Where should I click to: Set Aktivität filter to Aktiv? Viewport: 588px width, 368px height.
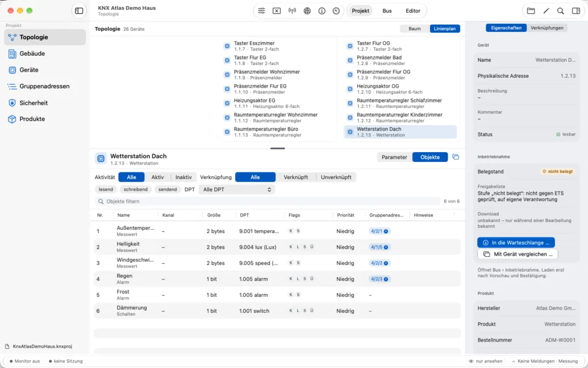click(x=157, y=177)
